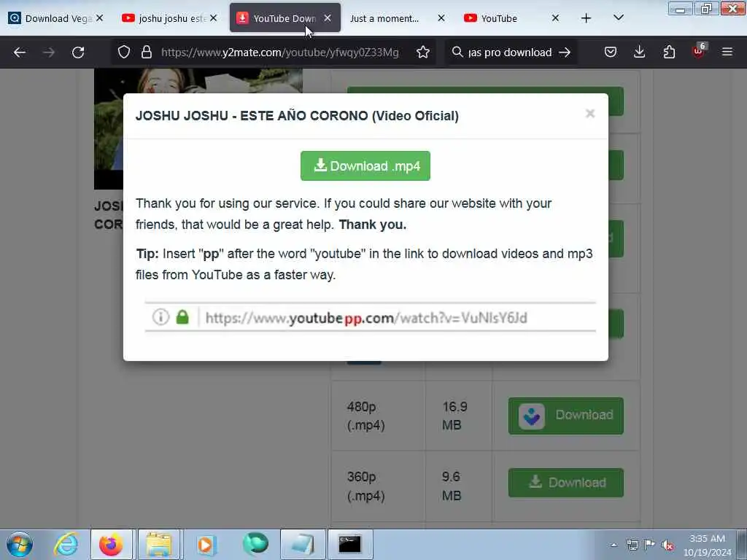Reload the page with the refresh icon

pyautogui.click(x=78, y=52)
